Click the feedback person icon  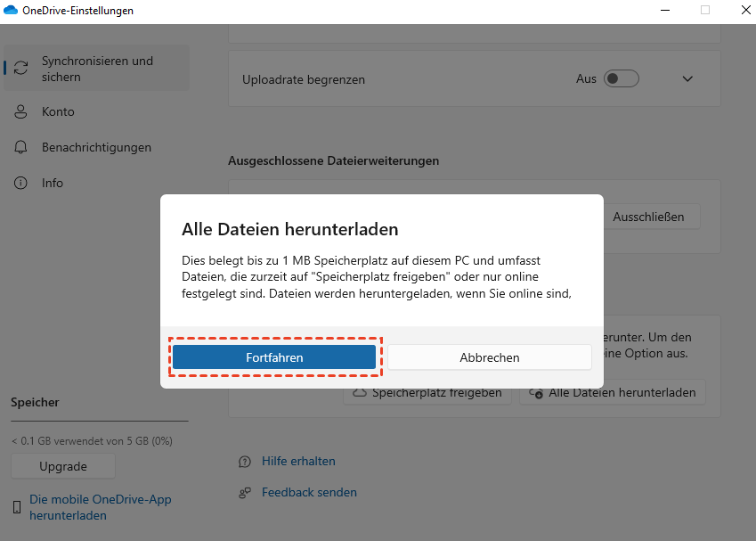[x=245, y=493]
